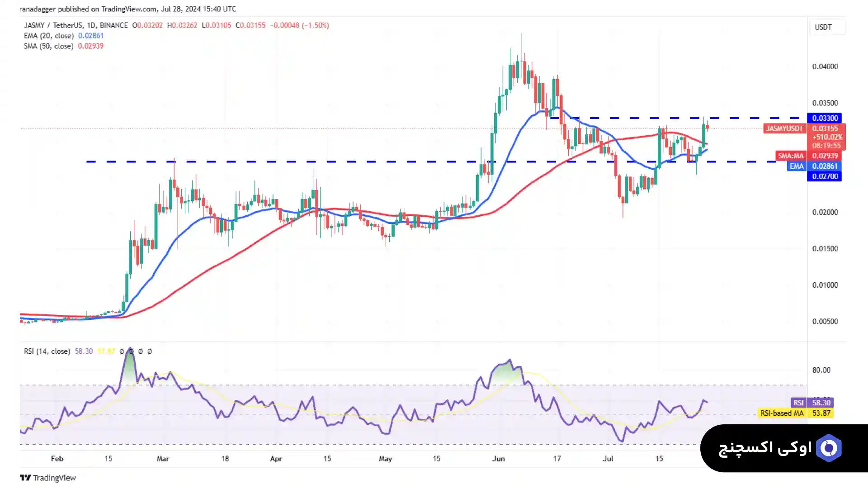
Task: Click the Feb label on the time axis
Action: click(57, 459)
